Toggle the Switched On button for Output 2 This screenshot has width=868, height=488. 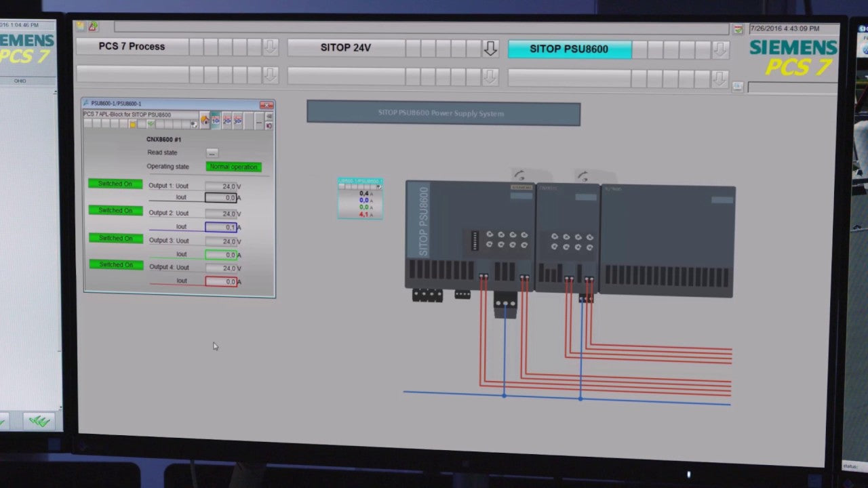pos(115,210)
